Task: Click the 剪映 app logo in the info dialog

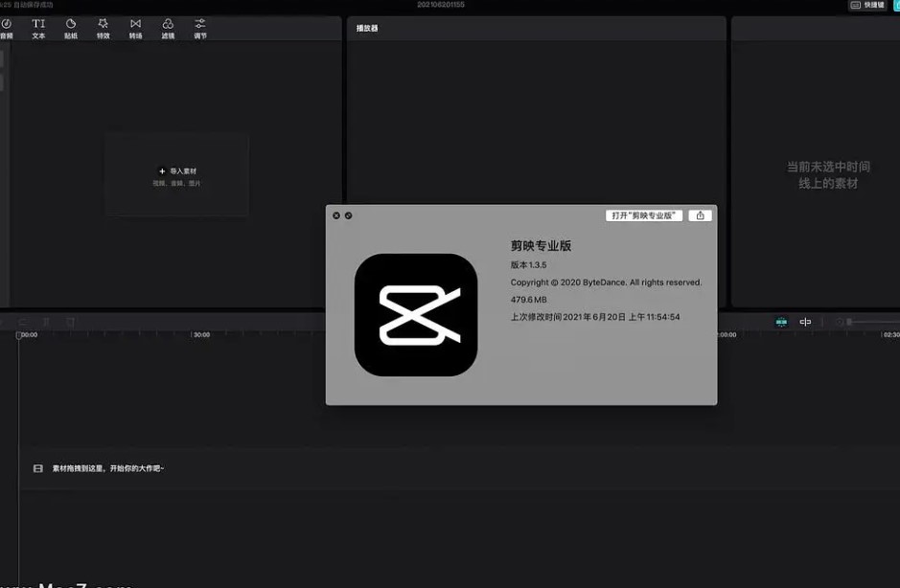Action: [416, 315]
